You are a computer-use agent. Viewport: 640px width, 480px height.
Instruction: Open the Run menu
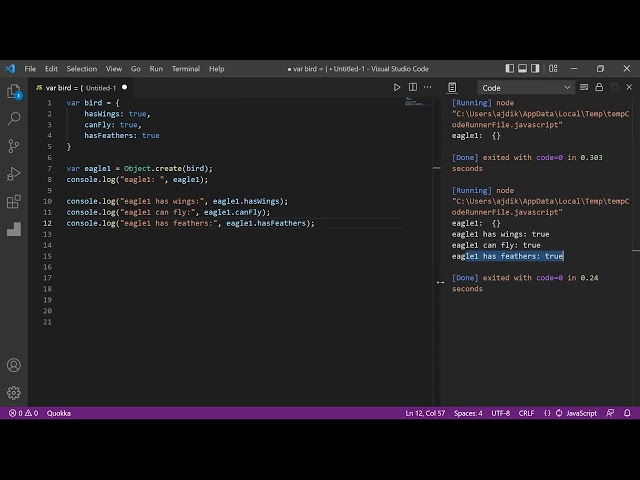tap(156, 69)
